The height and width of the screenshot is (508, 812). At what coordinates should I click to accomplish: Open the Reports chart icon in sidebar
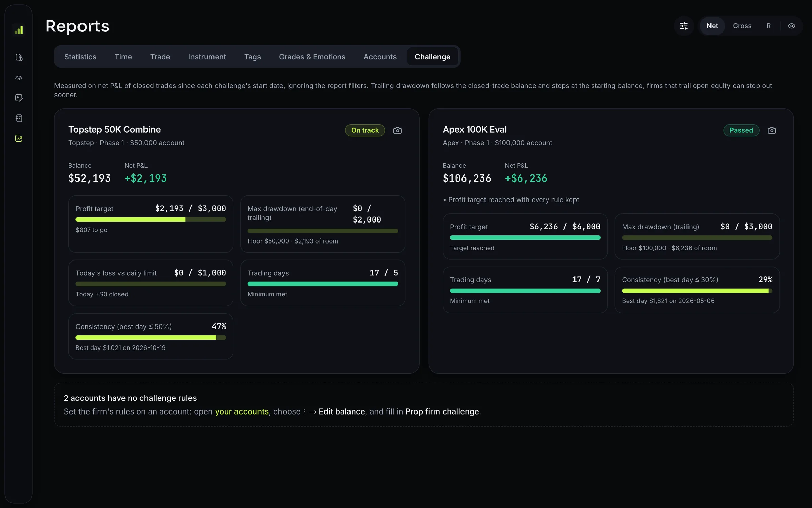coord(19,139)
